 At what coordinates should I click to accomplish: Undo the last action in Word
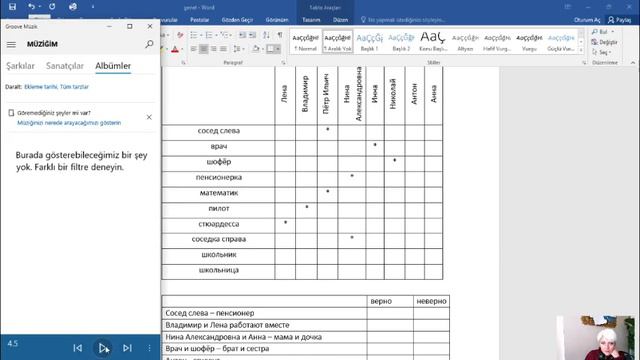point(31,7)
